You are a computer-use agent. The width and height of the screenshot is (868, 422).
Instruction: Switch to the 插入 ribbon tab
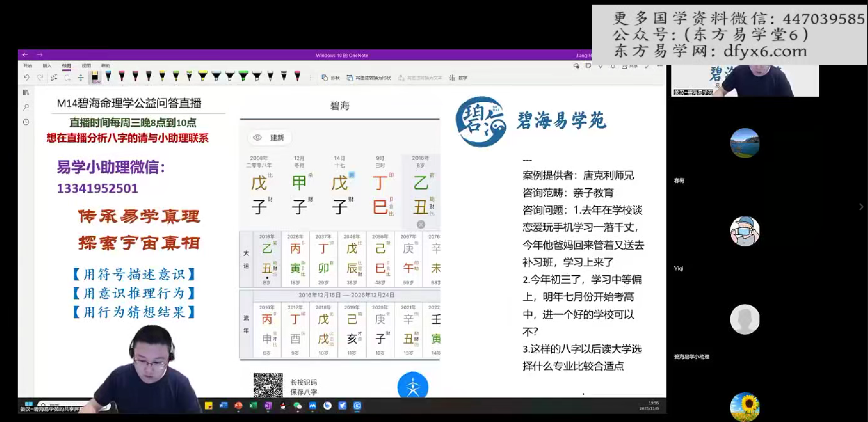[47, 66]
